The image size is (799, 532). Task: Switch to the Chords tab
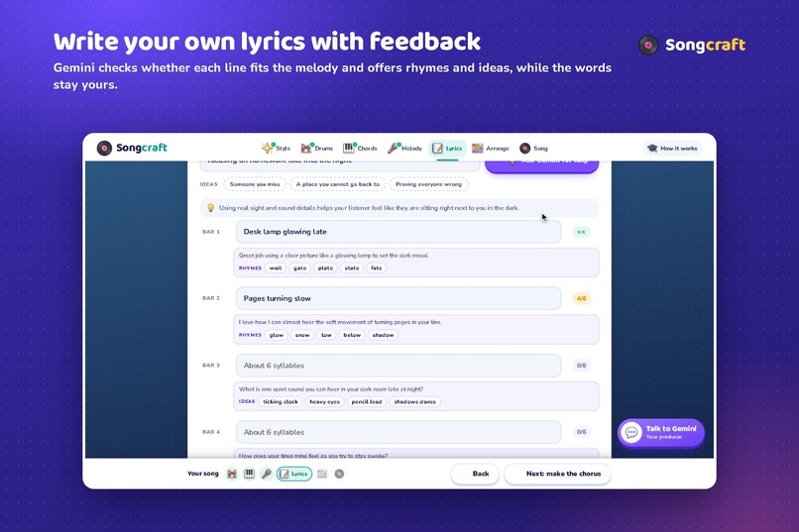pyautogui.click(x=360, y=149)
